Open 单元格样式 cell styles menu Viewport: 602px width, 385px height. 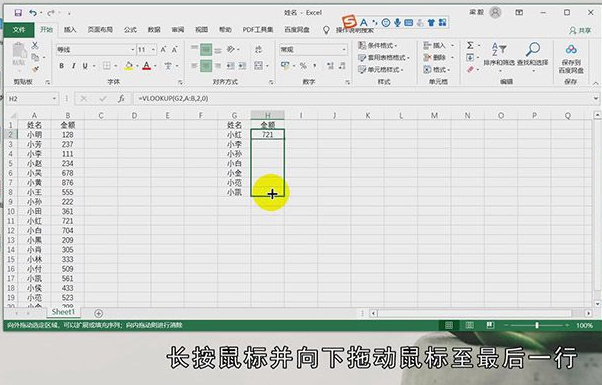click(381, 69)
